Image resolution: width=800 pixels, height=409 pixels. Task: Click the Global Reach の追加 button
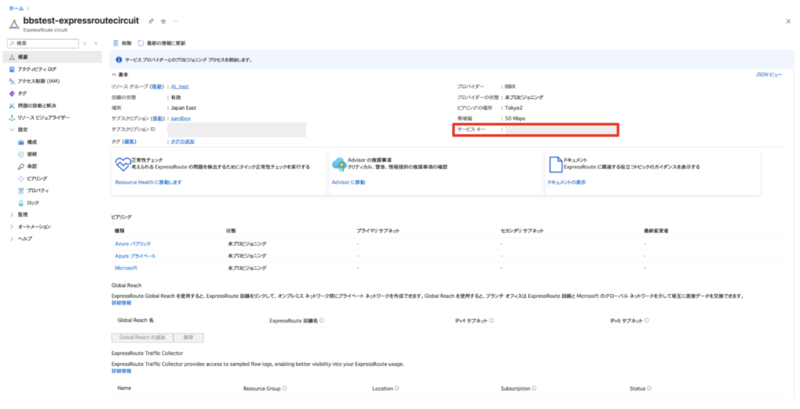point(142,338)
